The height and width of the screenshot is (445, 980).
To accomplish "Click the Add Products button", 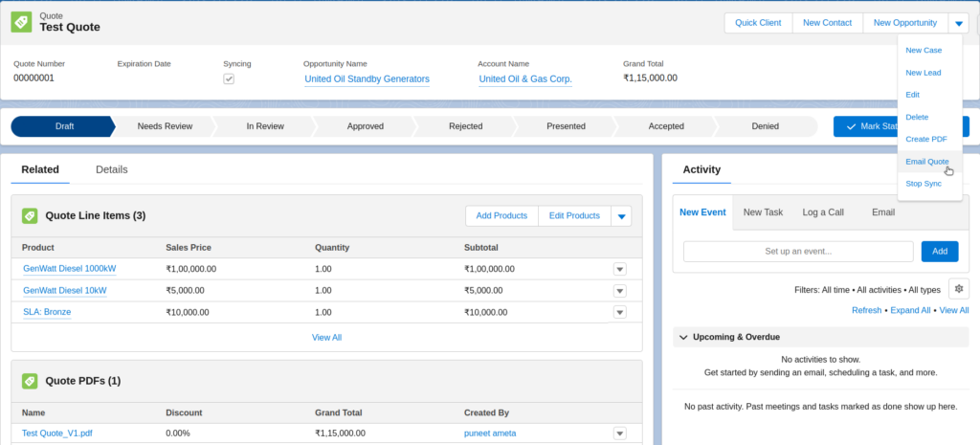I will (x=501, y=216).
